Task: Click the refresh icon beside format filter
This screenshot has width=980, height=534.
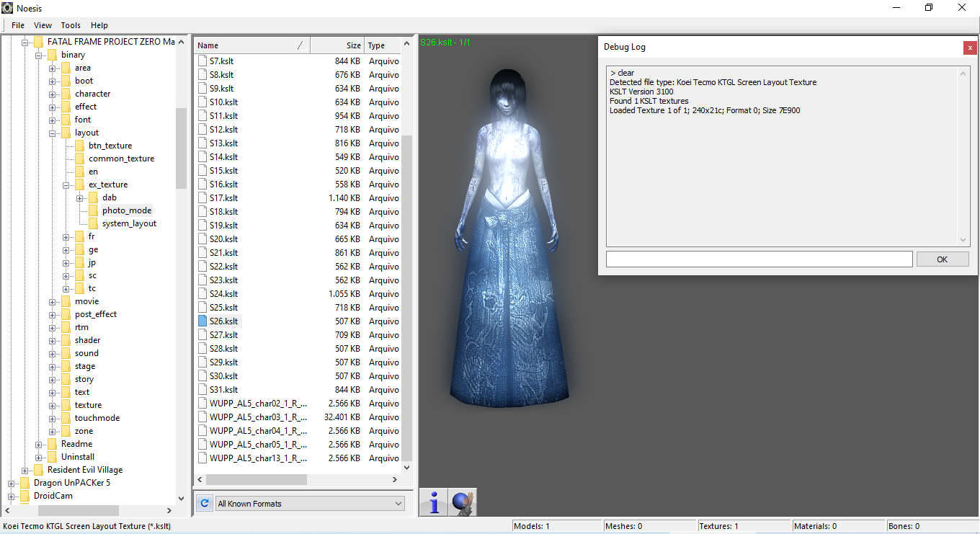Action: click(205, 503)
